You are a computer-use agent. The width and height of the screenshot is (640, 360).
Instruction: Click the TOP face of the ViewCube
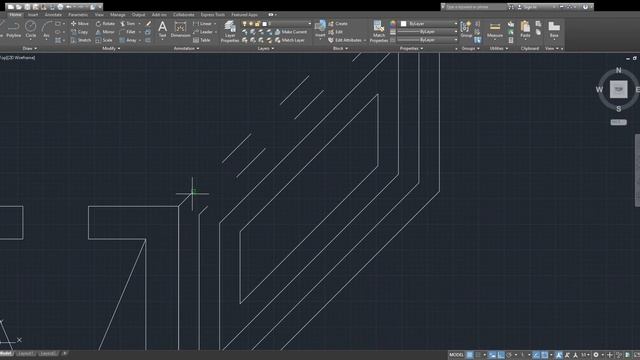[618, 89]
